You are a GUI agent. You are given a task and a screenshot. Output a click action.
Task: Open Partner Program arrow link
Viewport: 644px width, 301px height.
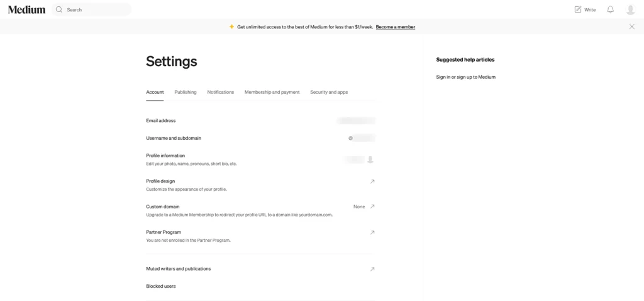(372, 232)
